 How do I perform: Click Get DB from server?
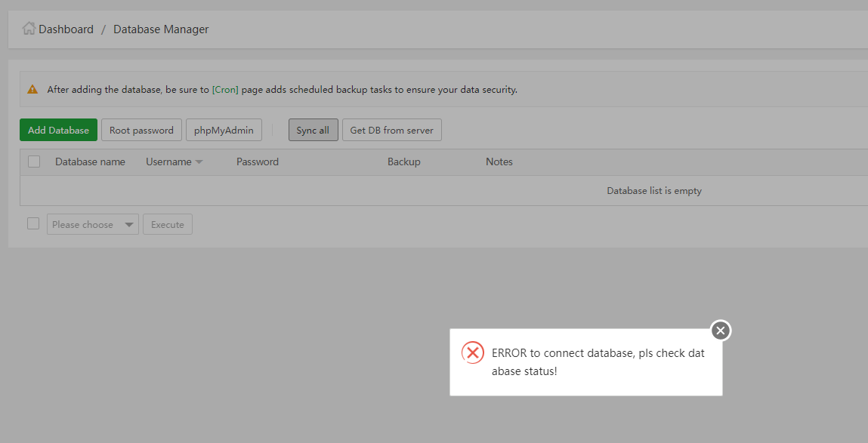[391, 130]
